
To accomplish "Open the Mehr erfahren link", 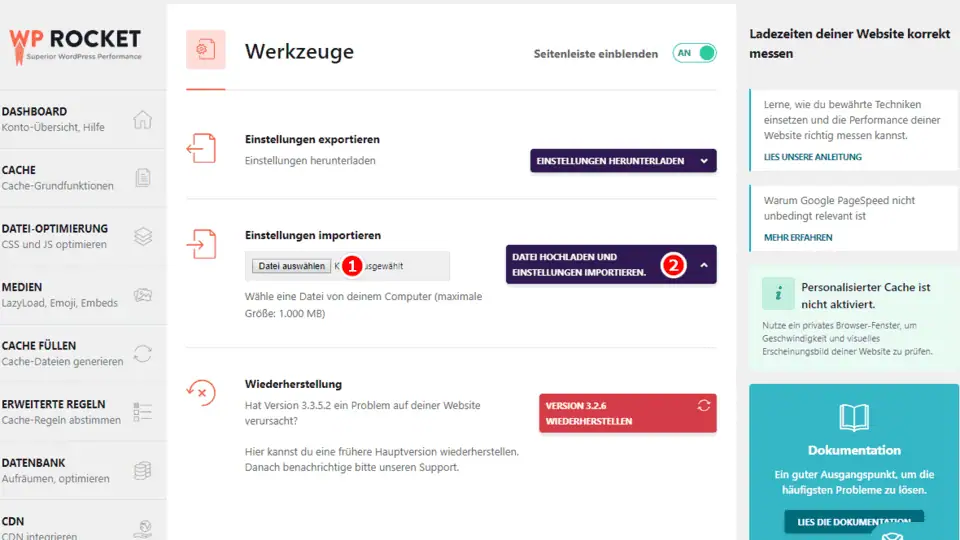I will [x=798, y=238].
